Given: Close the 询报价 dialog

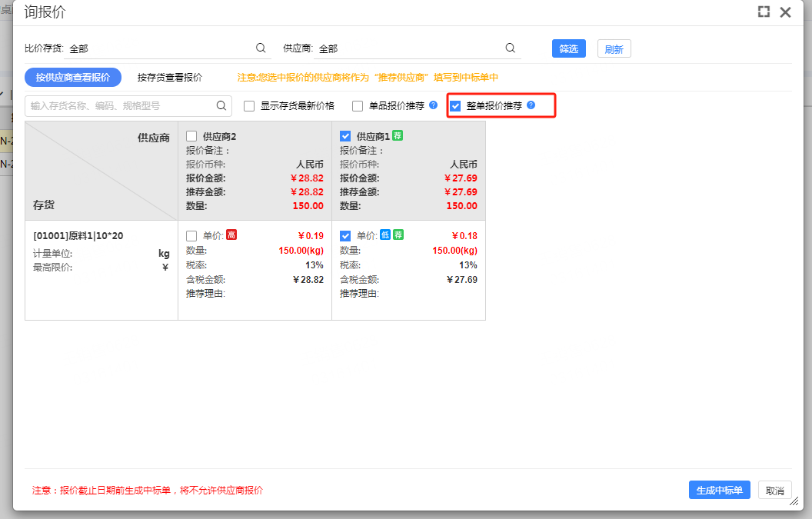Looking at the screenshot, I should click(786, 12).
